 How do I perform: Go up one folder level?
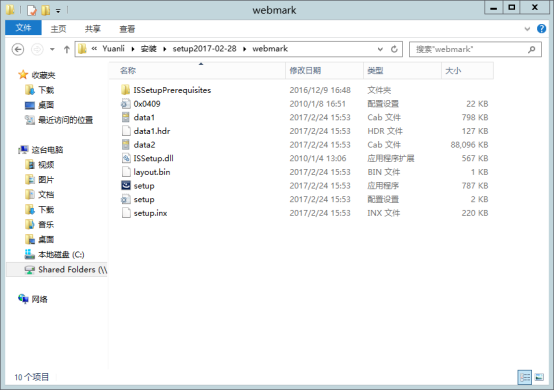[x=67, y=49]
